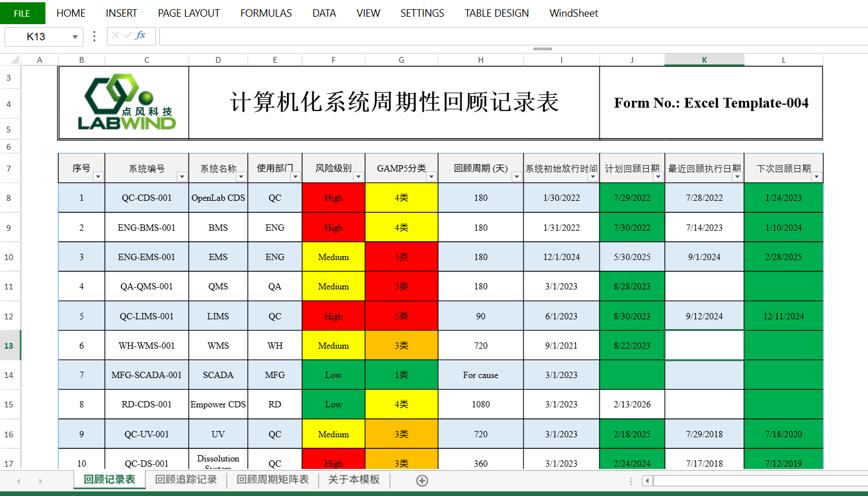This screenshot has height=496, width=868.
Task: Click the green FILE button
Action: (x=22, y=13)
